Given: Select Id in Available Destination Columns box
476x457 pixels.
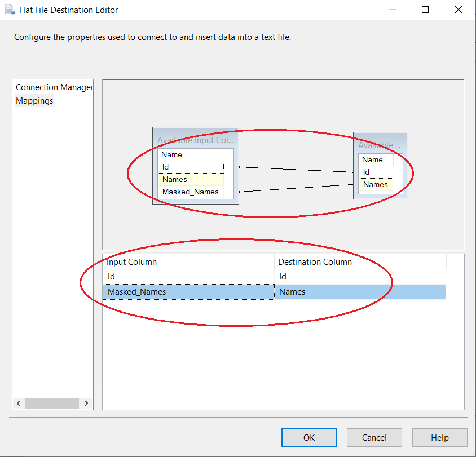Looking at the screenshot, I should [375, 172].
